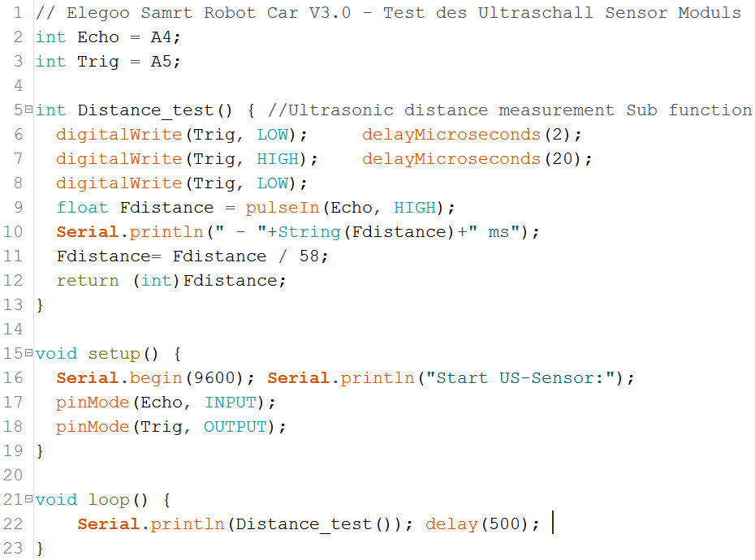Collapse the Distance_test function fold marker
Viewport: 755px width, 560px height.
(29, 109)
